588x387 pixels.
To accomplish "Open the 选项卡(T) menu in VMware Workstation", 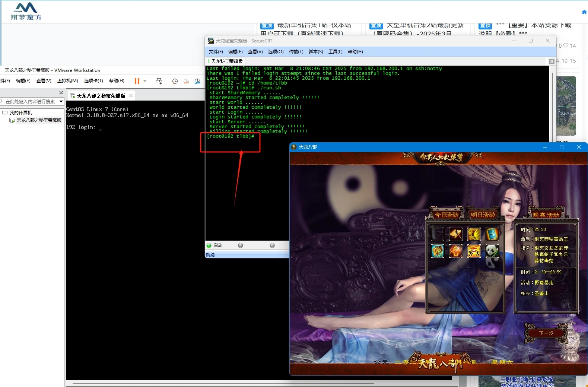I will [93, 81].
